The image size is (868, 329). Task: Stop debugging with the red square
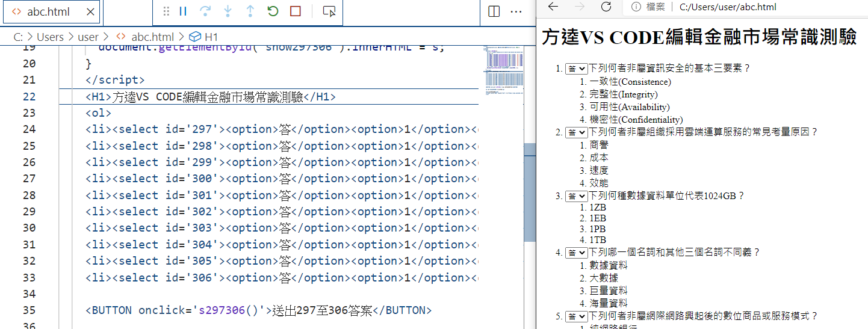point(295,11)
